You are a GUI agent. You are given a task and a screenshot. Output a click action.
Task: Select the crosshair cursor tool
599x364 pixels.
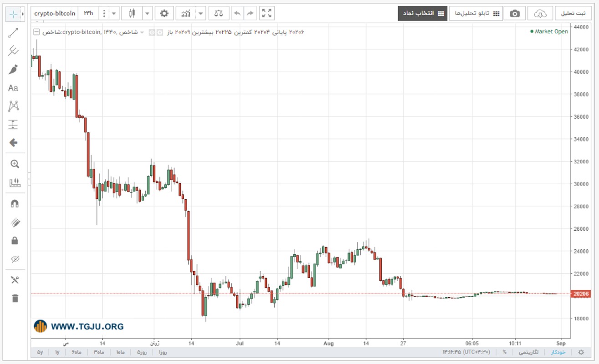pyautogui.click(x=13, y=14)
